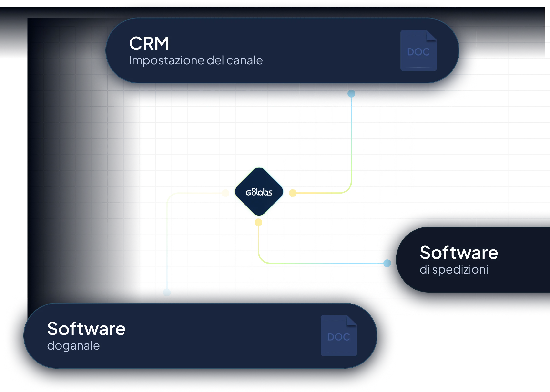
Task: Click the DOC icon in the Software doganale card
Action: pos(339,335)
